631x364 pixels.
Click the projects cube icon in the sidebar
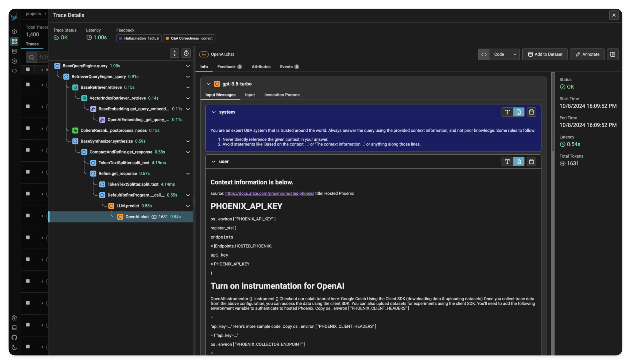pos(14,31)
